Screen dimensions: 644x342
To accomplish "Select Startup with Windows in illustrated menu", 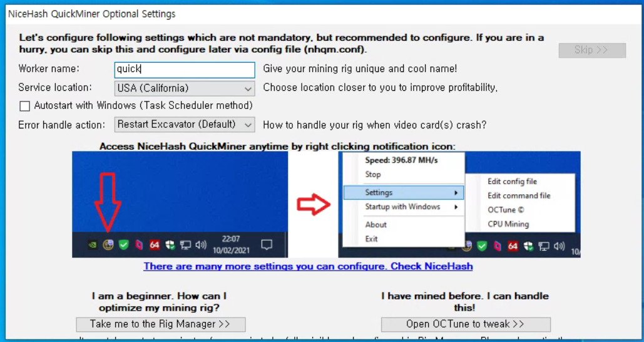I will (x=404, y=207).
